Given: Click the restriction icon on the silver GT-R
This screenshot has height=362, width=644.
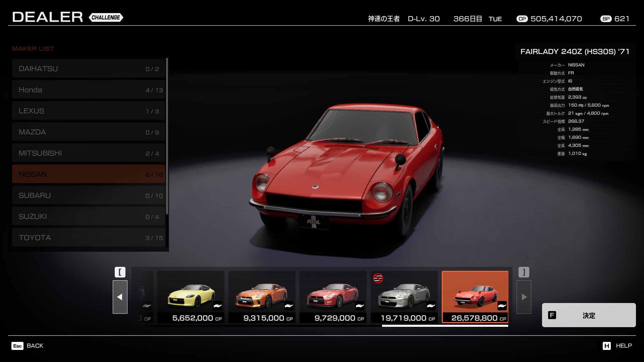Looking at the screenshot, I should (x=378, y=278).
